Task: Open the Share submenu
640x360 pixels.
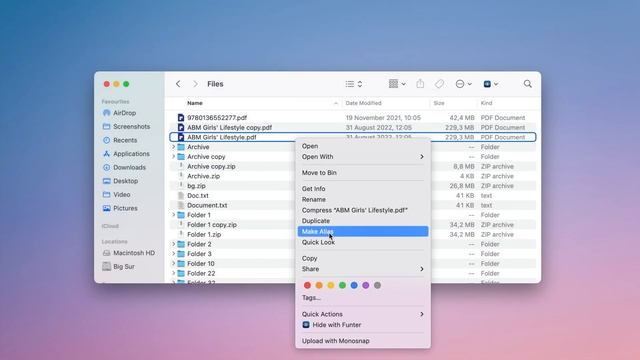Action: pyautogui.click(x=363, y=269)
